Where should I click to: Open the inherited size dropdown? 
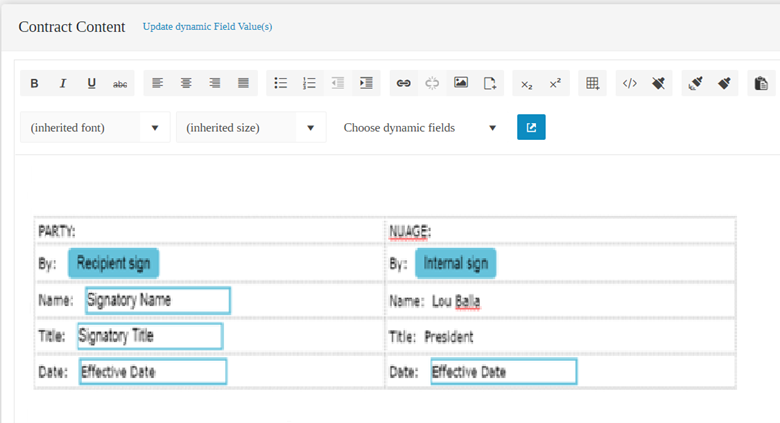click(x=251, y=128)
